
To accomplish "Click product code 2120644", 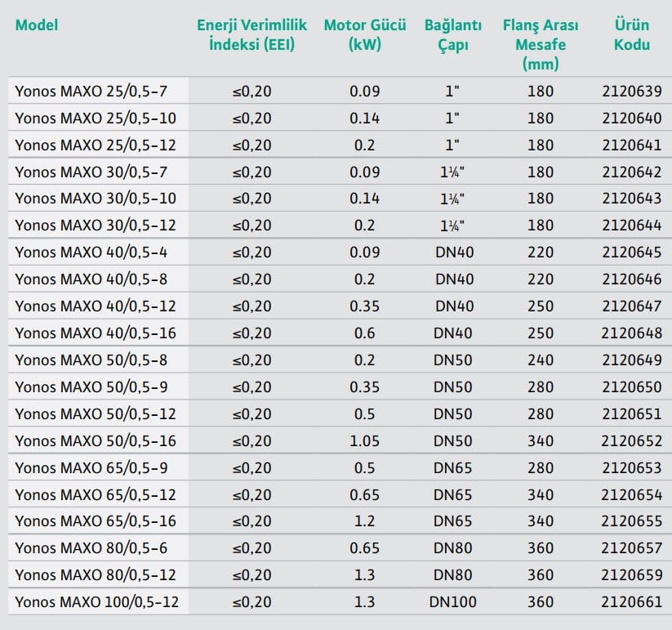I will [x=632, y=226].
